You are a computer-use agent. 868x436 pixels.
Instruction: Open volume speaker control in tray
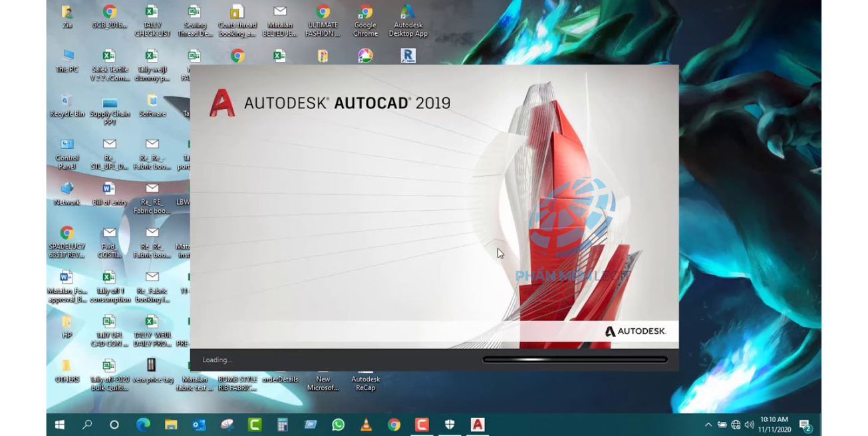(750, 425)
